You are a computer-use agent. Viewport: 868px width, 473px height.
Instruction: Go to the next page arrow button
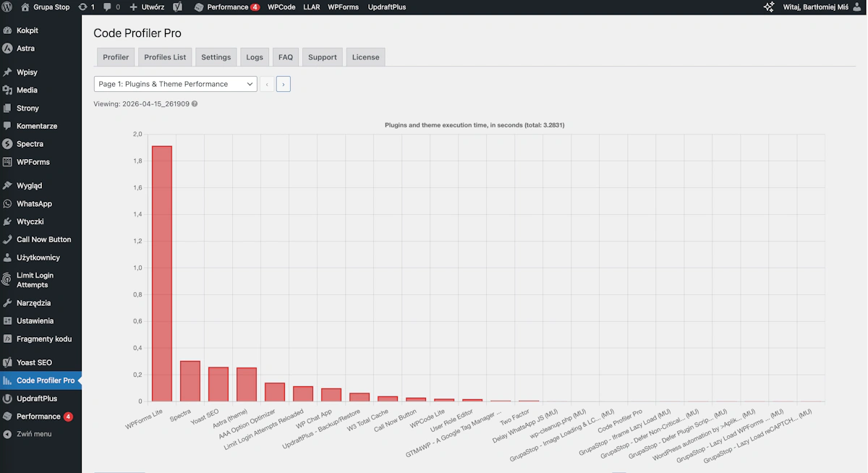(x=283, y=84)
